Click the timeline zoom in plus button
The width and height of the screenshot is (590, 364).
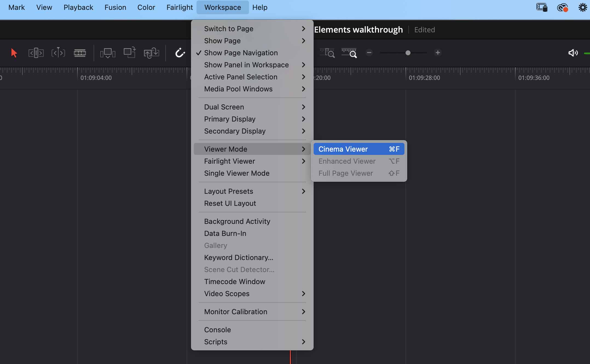(438, 53)
